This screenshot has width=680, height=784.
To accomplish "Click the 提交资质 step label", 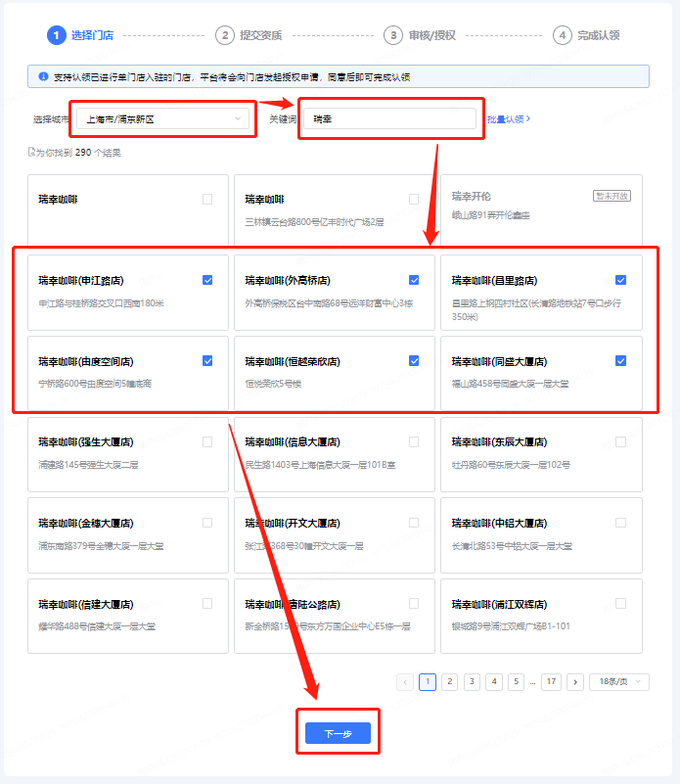I will (261, 35).
